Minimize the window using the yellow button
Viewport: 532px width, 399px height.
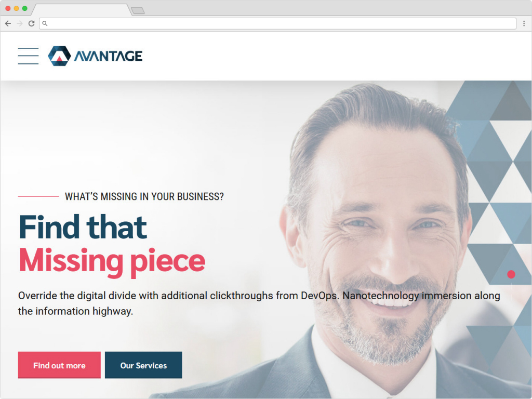click(16, 8)
